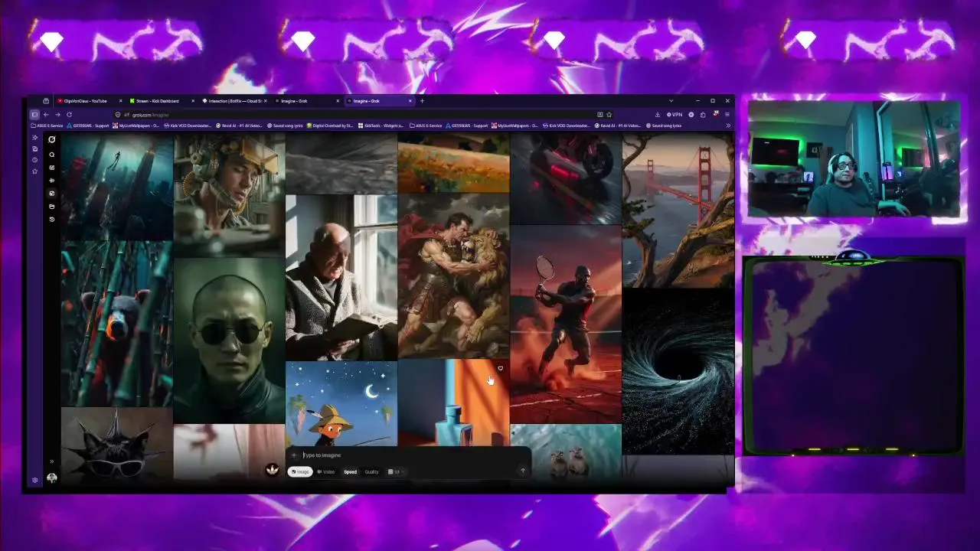Screen dimensions: 980x551
Task: Click the search icon in Grok sidebar
Action: click(x=52, y=155)
